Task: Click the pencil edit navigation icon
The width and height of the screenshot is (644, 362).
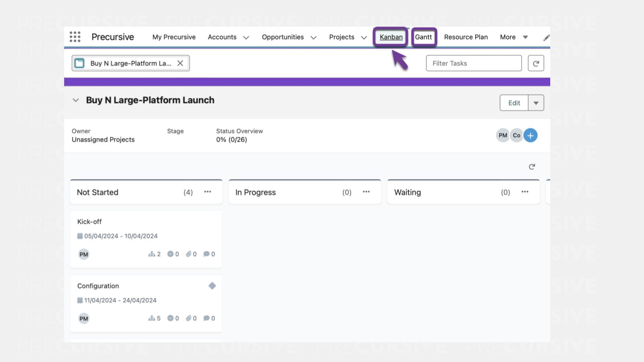Action: point(546,38)
